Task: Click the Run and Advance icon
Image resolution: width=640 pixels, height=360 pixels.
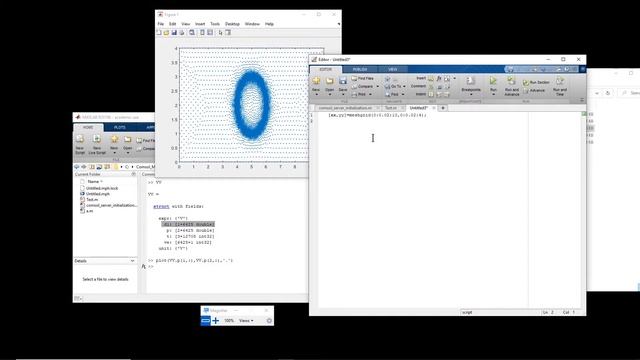Action: coord(511,81)
